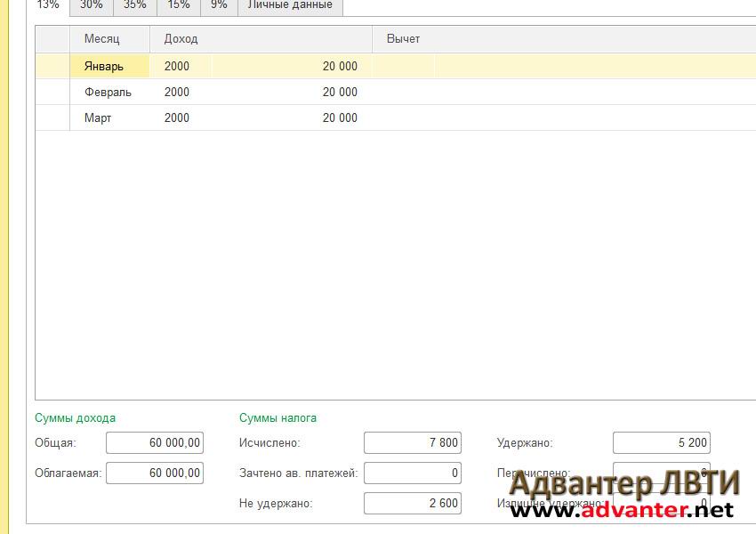Click the Вычет cell in Январь row
The image size is (756, 534).
(564, 66)
